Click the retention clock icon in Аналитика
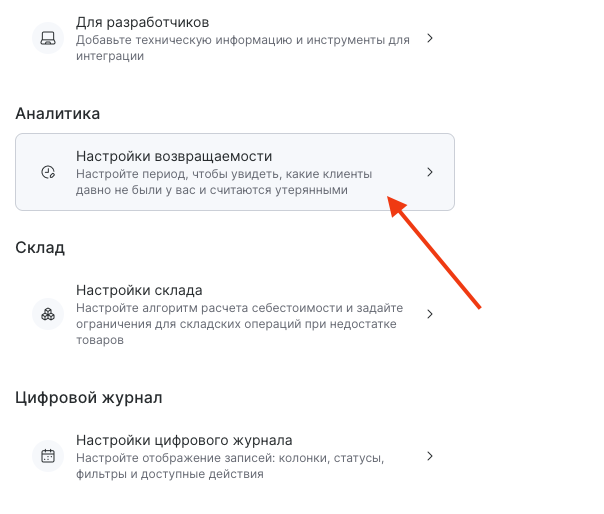The image size is (604, 514). pyautogui.click(x=47, y=172)
